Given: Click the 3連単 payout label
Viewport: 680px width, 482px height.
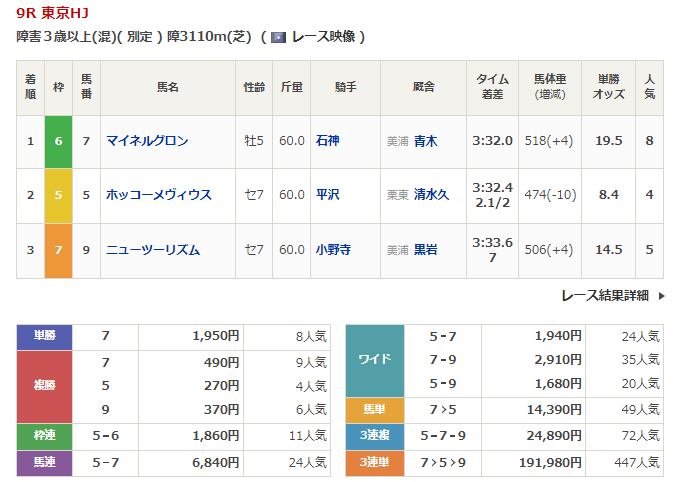Looking at the screenshot, I should [x=374, y=463].
